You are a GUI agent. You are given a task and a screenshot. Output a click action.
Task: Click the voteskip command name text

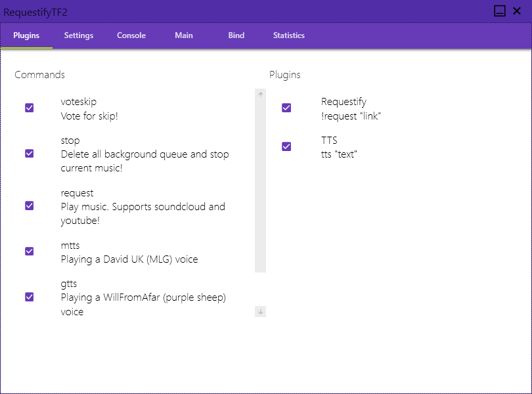click(x=79, y=102)
